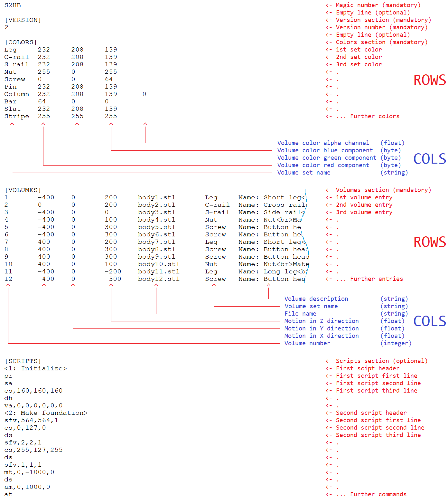
Task: Click the <2: Make foundation> script header
Action: pos(46,413)
